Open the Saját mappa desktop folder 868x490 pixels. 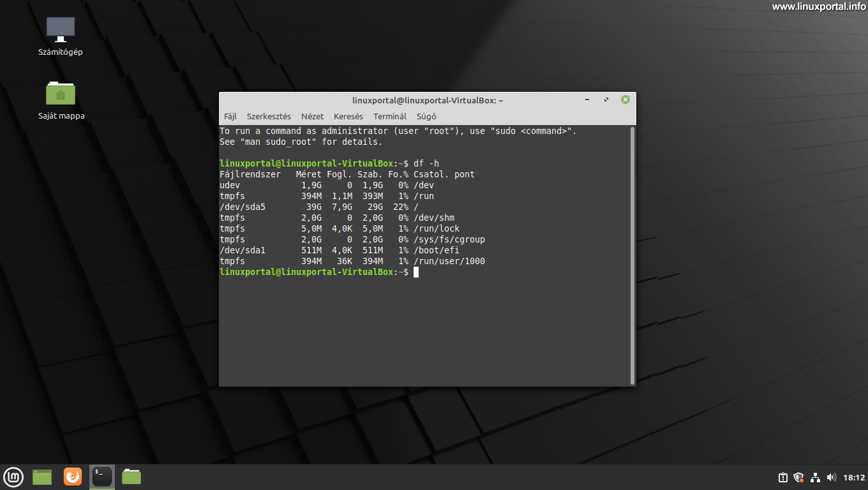point(61,93)
